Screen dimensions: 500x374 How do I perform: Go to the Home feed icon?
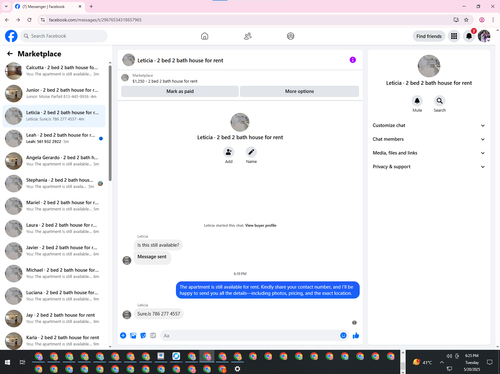205,36
